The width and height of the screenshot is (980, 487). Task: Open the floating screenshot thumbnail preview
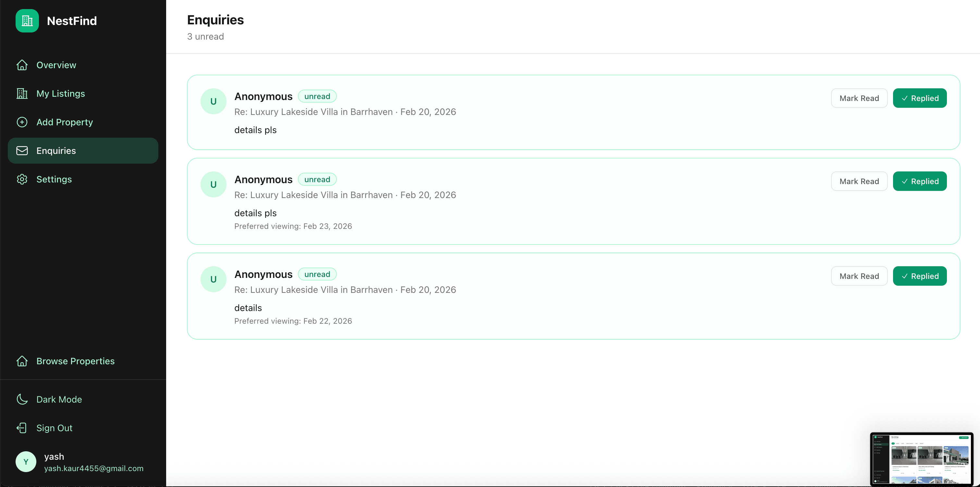(921, 459)
